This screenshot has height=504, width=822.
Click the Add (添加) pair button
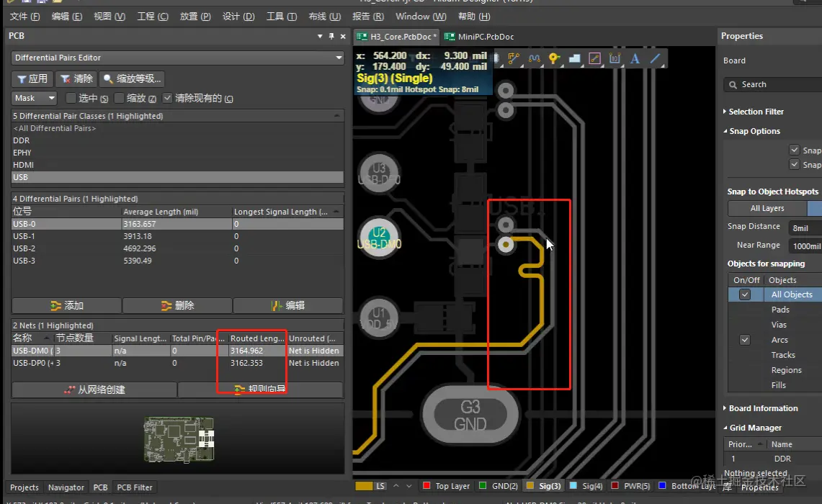point(66,305)
